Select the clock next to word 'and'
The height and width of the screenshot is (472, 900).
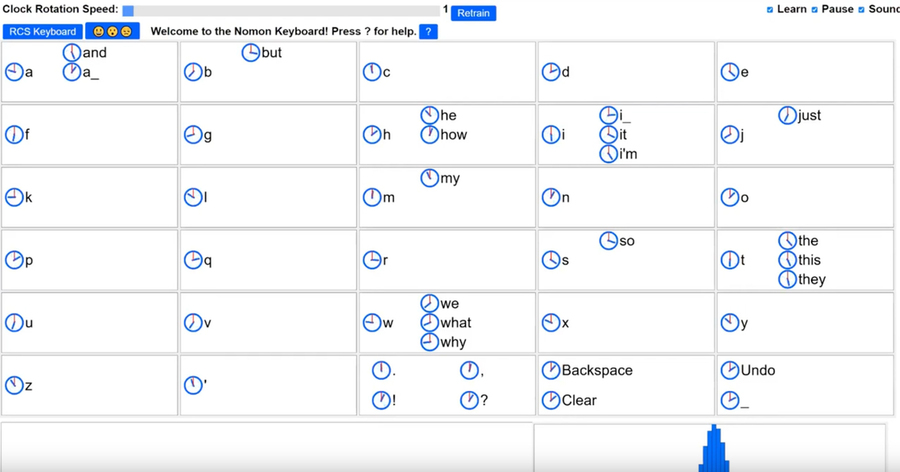[72, 52]
